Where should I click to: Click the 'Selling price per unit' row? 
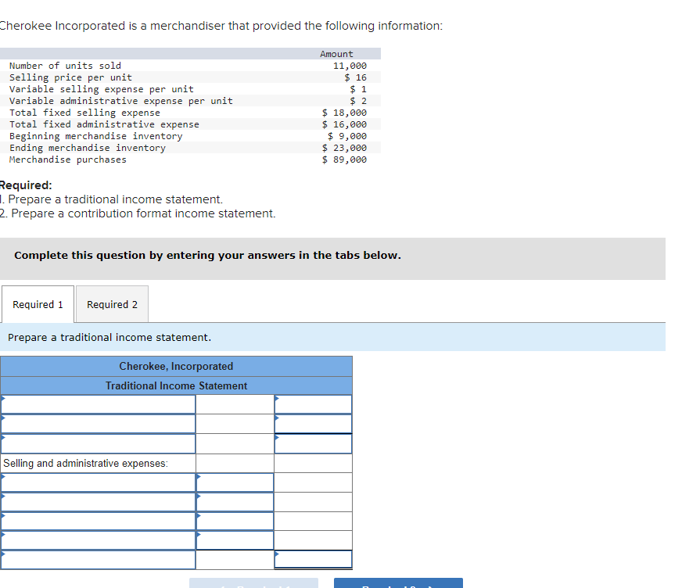(190, 77)
